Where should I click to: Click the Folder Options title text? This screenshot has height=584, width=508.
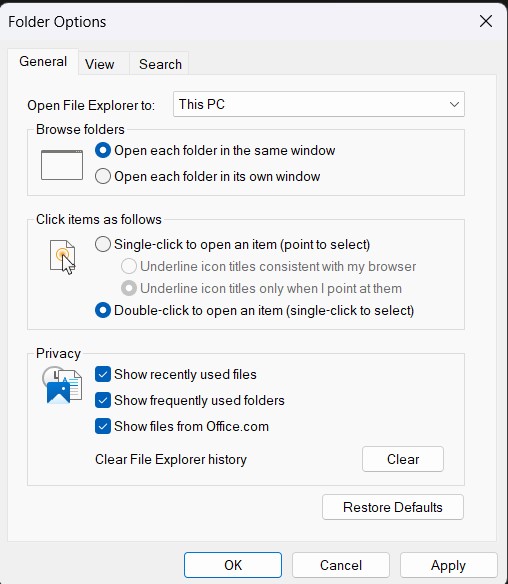pos(57,22)
